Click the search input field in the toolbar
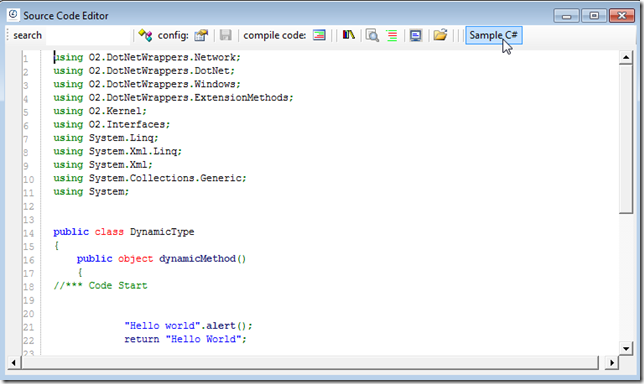The height and width of the screenshot is (384, 644). (88, 36)
